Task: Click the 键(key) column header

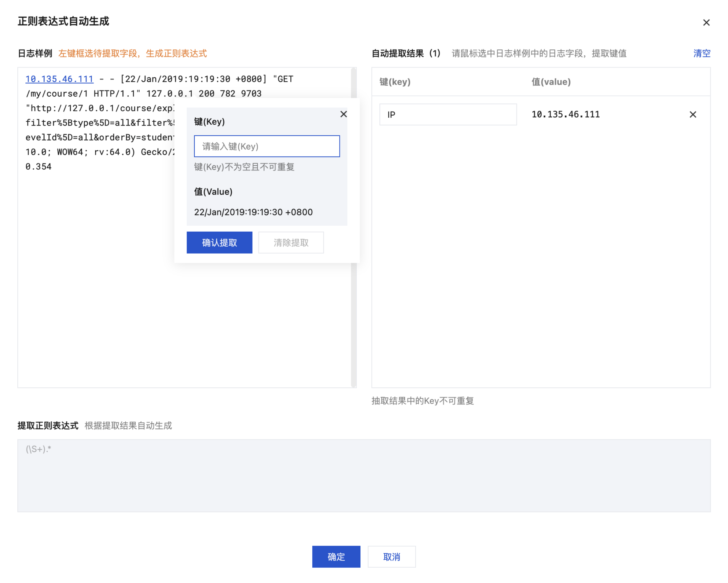Action: (x=395, y=82)
